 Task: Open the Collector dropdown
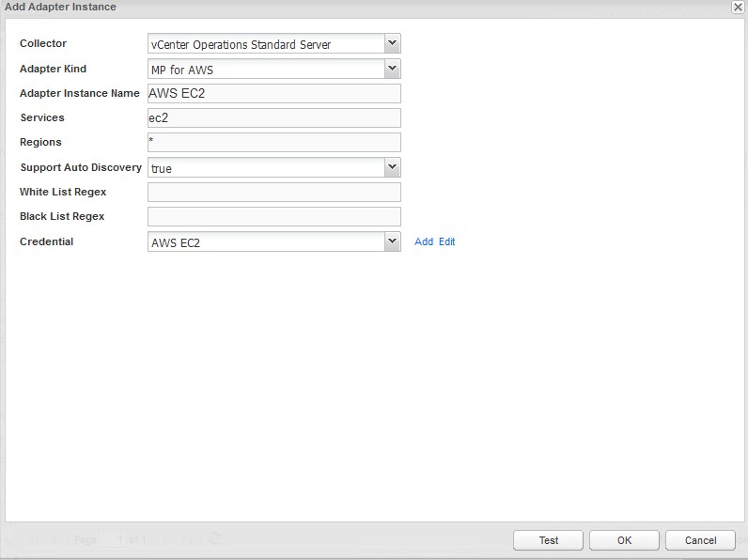pyautogui.click(x=393, y=44)
